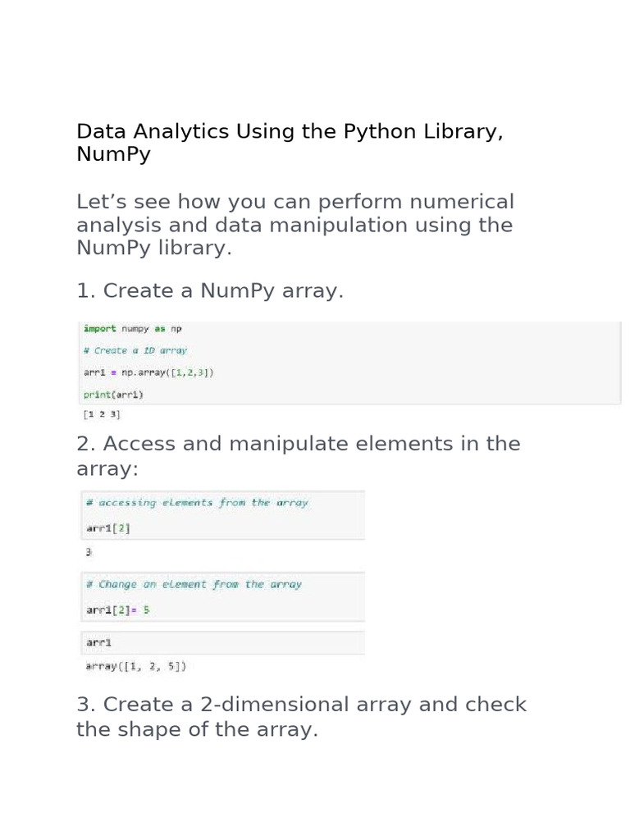This screenshot has width=630, height=840.
Task: Click the 'arr1 = np.array([1,2,3])' line
Action: point(148,372)
